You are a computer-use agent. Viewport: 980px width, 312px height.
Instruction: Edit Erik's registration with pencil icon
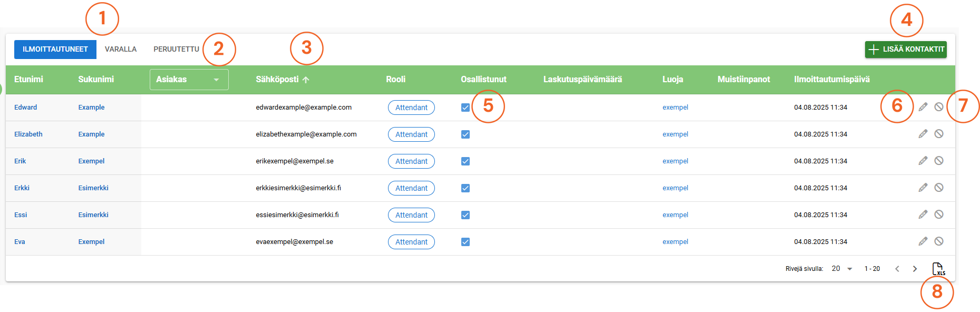click(923, 161)
